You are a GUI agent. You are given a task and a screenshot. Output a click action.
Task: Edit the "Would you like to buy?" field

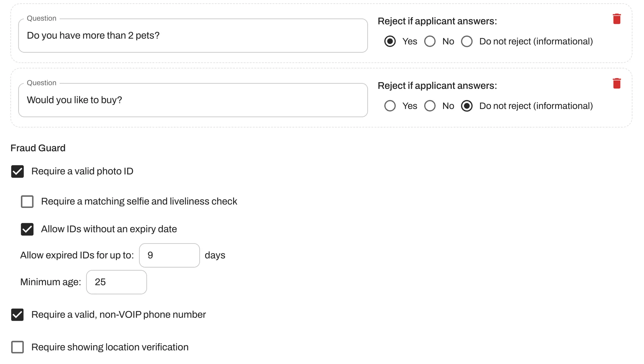coord(193,100)
